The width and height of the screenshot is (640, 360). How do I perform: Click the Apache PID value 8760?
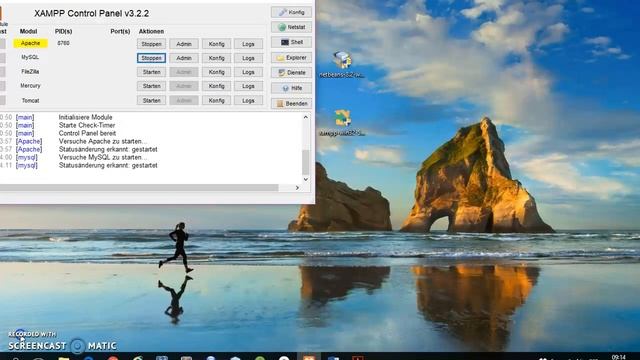point(63,43)
